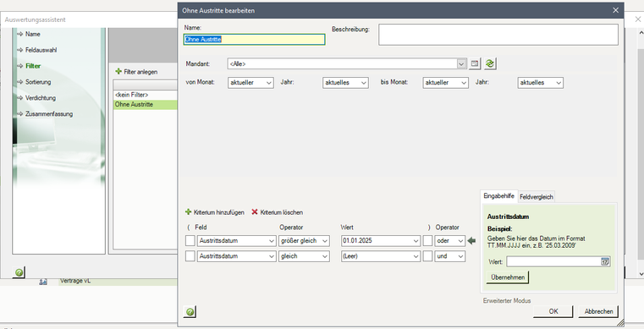Click Filter anlegen in assistant window

(x=140, y=72)
